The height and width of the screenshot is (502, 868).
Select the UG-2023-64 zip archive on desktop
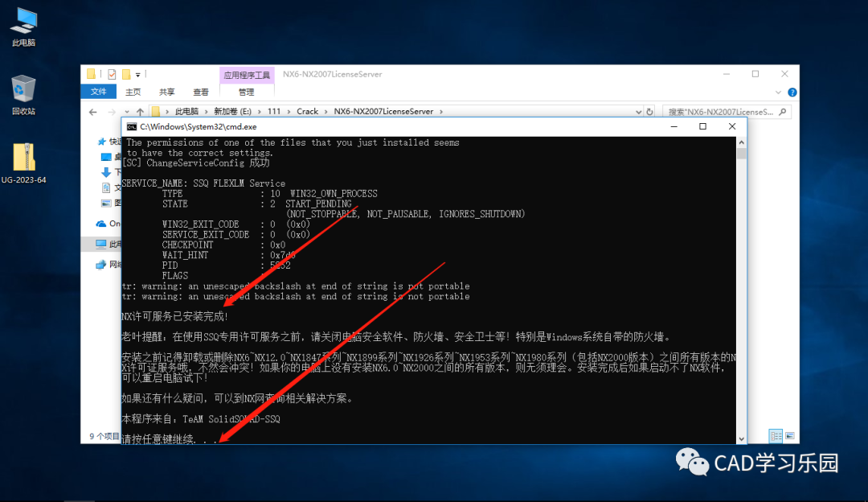point(24,163)
